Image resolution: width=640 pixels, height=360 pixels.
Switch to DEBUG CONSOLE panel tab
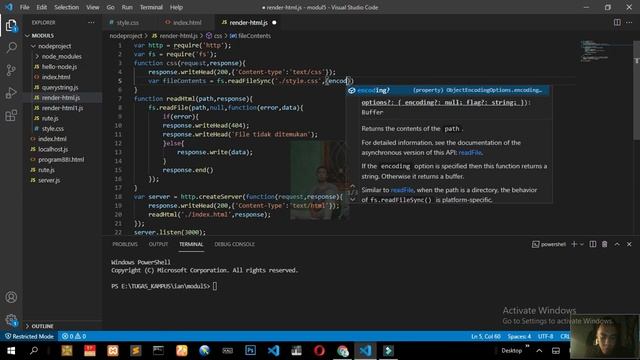coord(234,244)
